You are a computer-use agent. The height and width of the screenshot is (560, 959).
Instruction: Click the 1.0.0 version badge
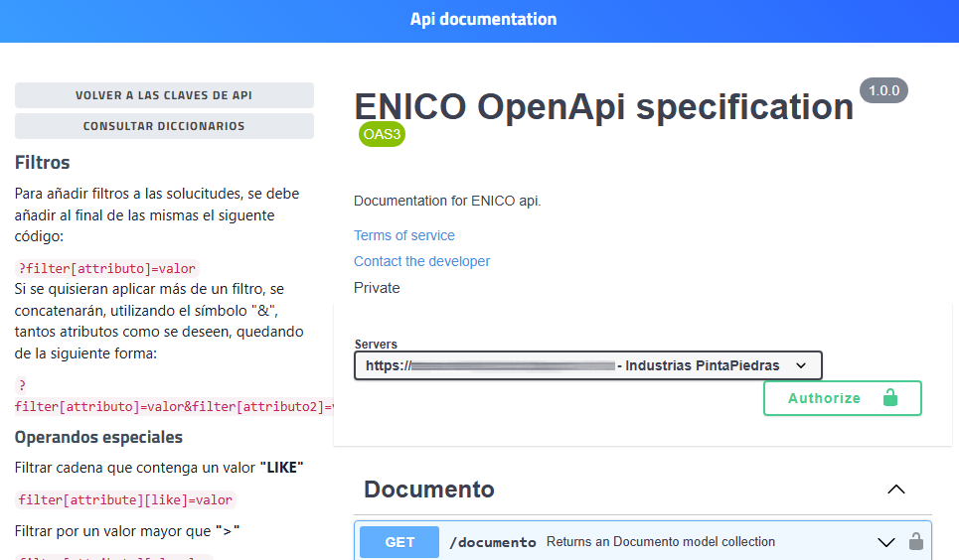click(883, 91)
